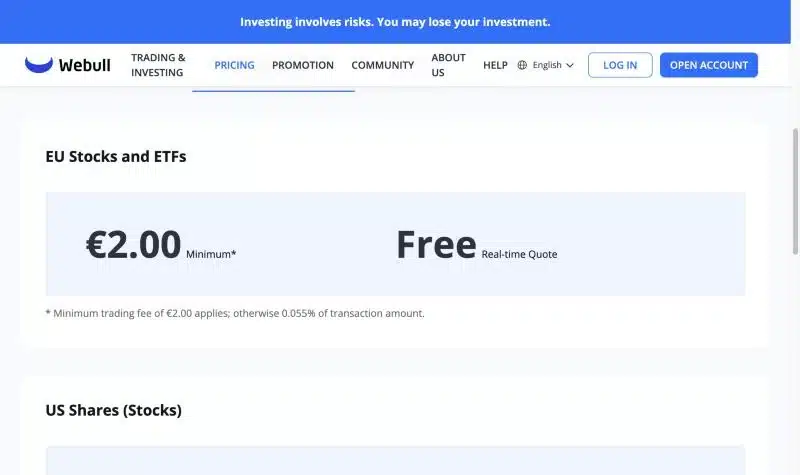Click the page vertical scrollbar thumb
Screen dimensions: 800x475
point(795,191)
